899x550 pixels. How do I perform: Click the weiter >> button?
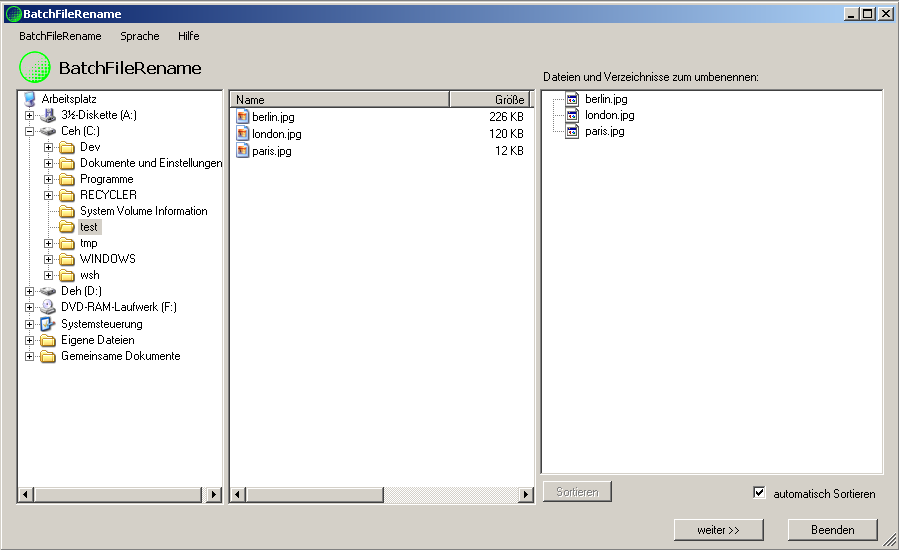coord(718,530)
